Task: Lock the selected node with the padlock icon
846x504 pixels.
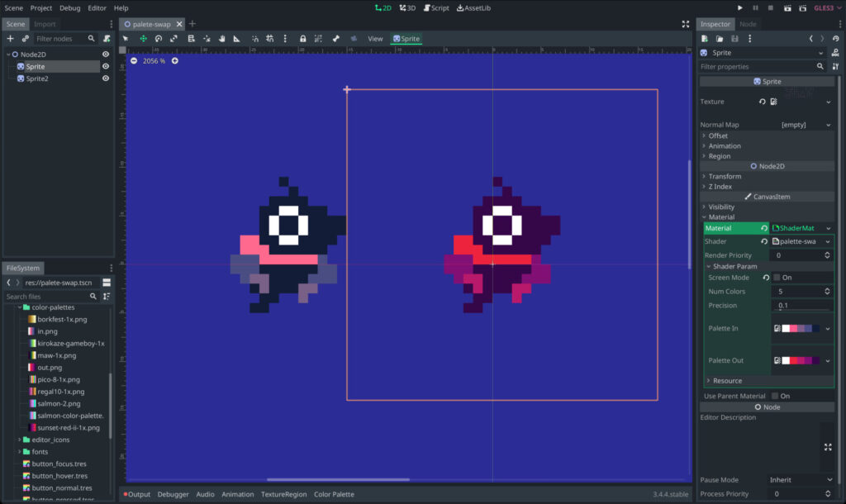Action: pos(303,39)
